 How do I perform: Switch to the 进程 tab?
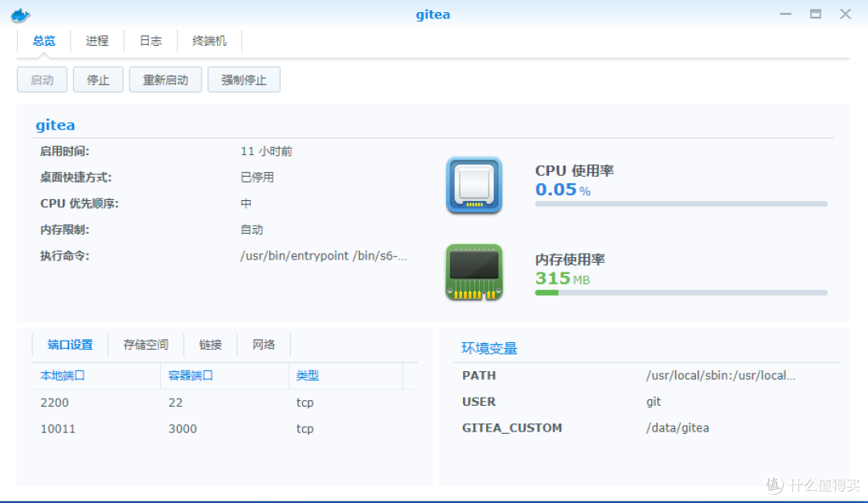coord(96,40)
